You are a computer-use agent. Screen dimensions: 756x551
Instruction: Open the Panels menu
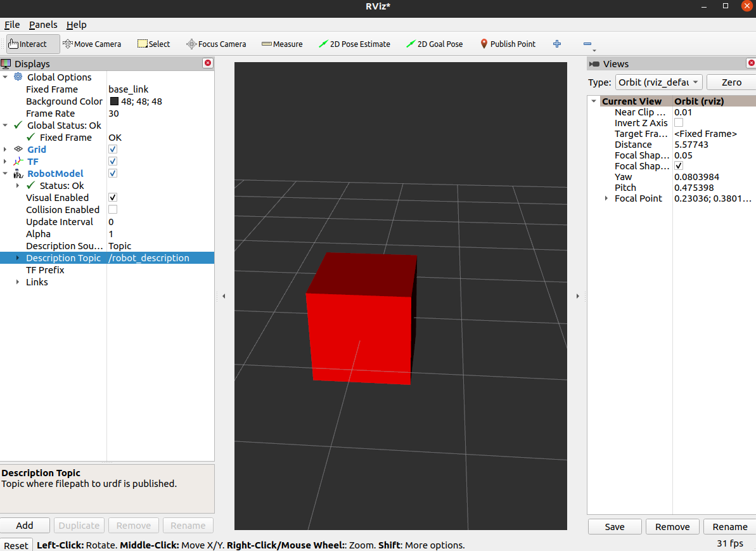pos(43,25)
